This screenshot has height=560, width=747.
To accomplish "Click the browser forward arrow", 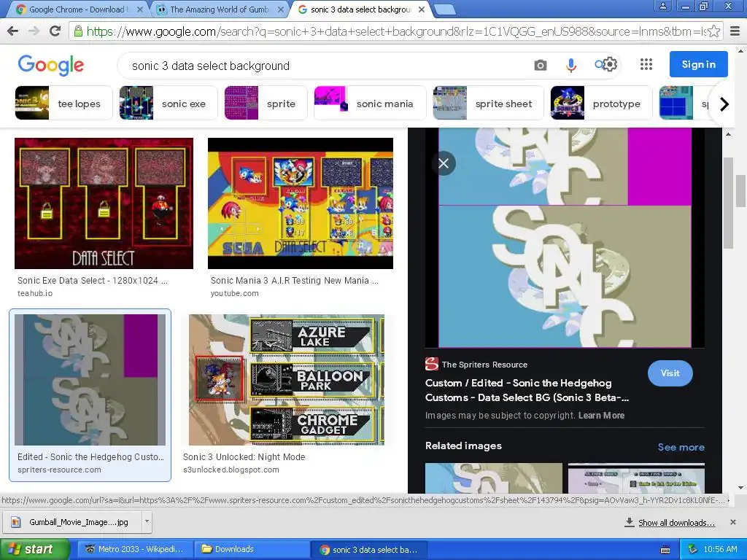I will coord(34,31).
